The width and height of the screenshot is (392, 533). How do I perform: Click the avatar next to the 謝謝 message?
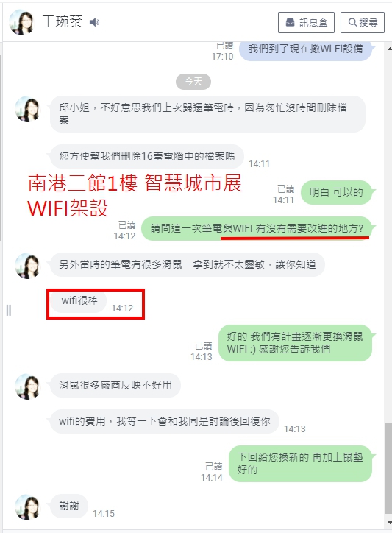pos(27,507)
